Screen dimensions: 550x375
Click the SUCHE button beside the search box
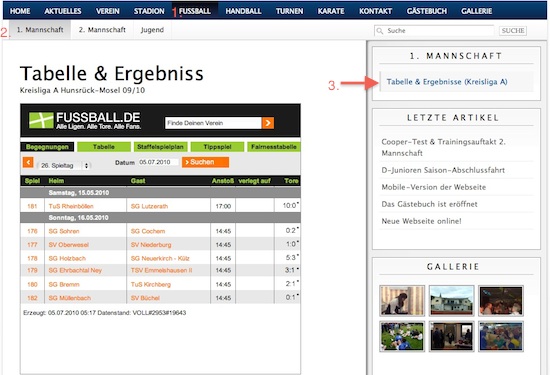(513, 31)
